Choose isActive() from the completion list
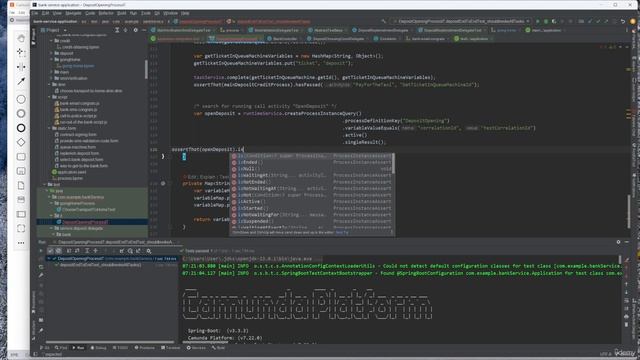640x360 pixels. [311, 201]
